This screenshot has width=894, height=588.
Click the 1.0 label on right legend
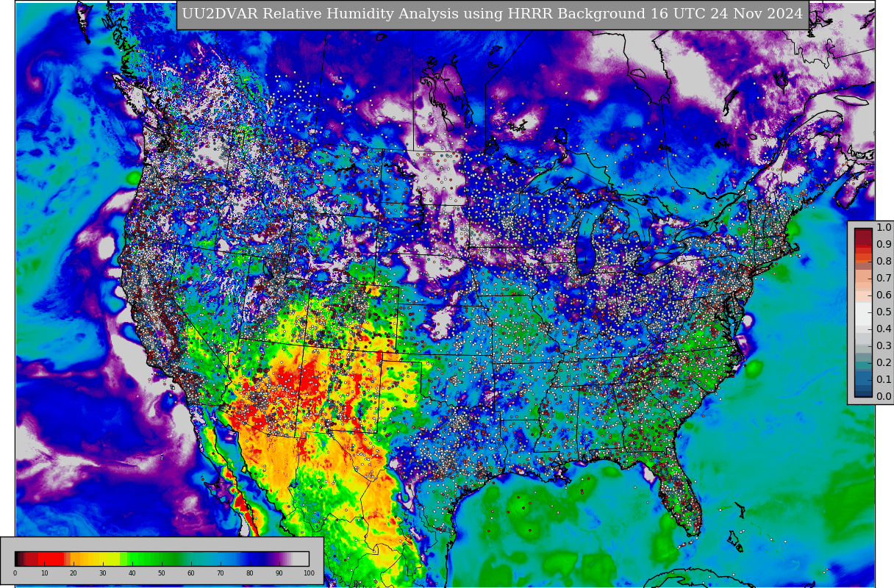pos(884,227)
